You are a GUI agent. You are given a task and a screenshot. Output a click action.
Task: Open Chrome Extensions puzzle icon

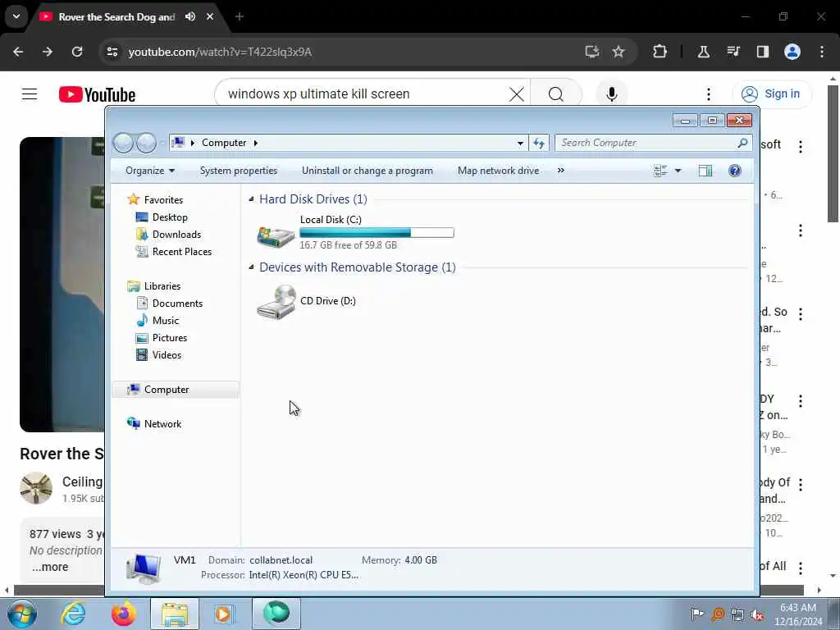tap(660, 52)
